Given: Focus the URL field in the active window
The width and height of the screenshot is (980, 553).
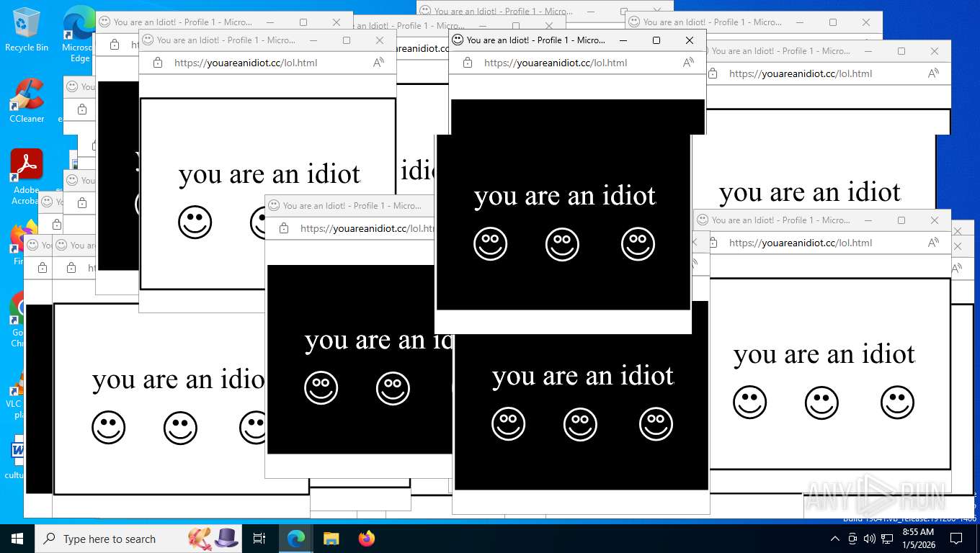Looking at the screenshot, I should (556, 63).
